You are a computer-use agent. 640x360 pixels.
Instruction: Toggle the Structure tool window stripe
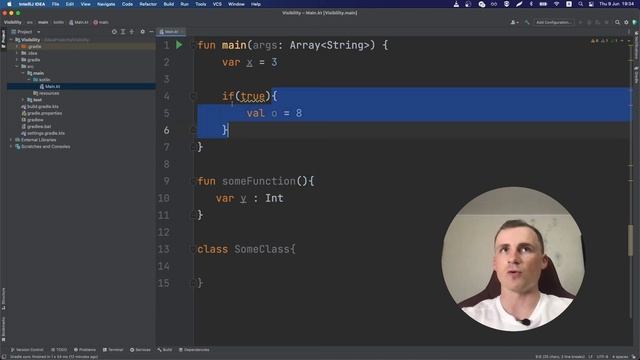[x=3, y=298]
